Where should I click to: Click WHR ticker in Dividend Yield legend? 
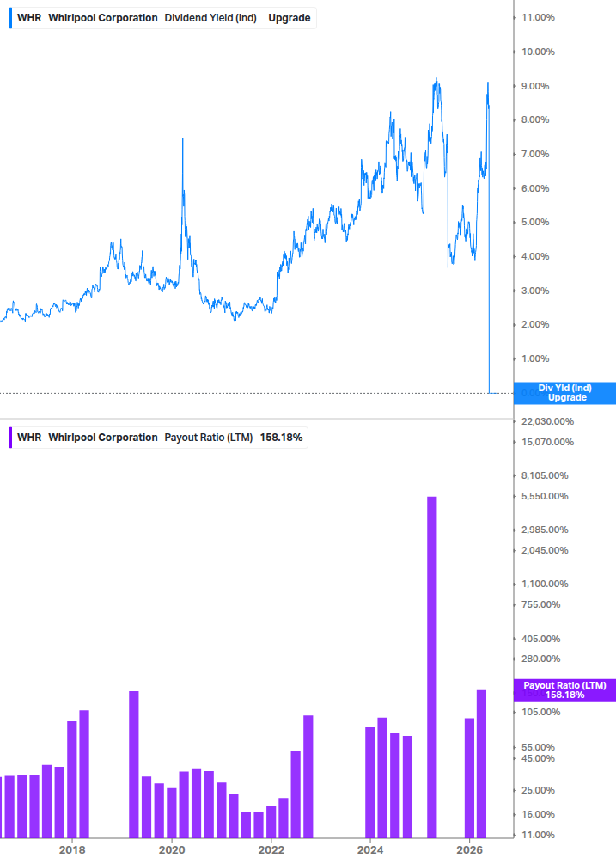click(x=29, y=18)
